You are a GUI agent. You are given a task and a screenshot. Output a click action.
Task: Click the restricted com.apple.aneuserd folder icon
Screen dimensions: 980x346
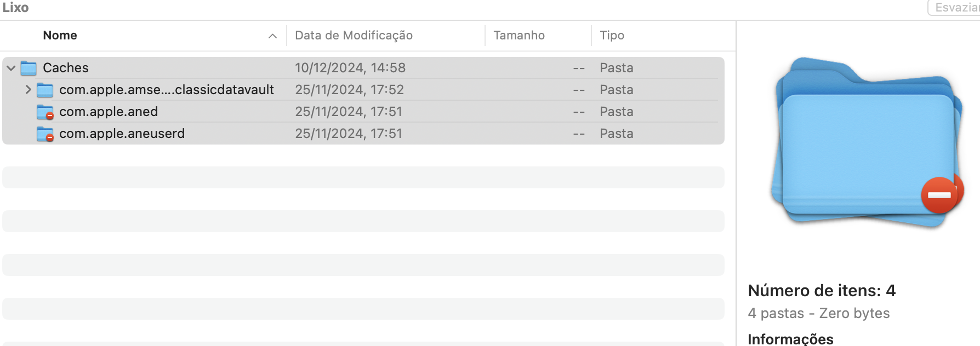coord(45,134)
